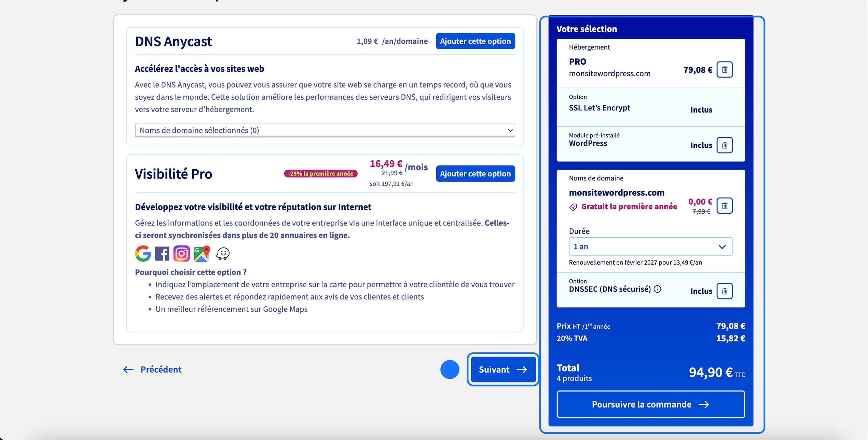Delete the DNSSEC option with its trash icon
Screen dimensions: 868x440
coord(724,291)
